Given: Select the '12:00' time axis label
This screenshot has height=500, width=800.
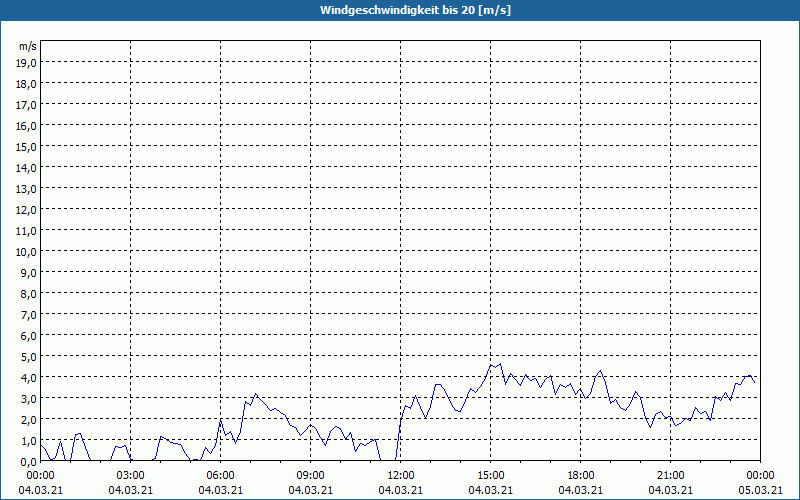Looking at the screenshot, I should point(401,476).
